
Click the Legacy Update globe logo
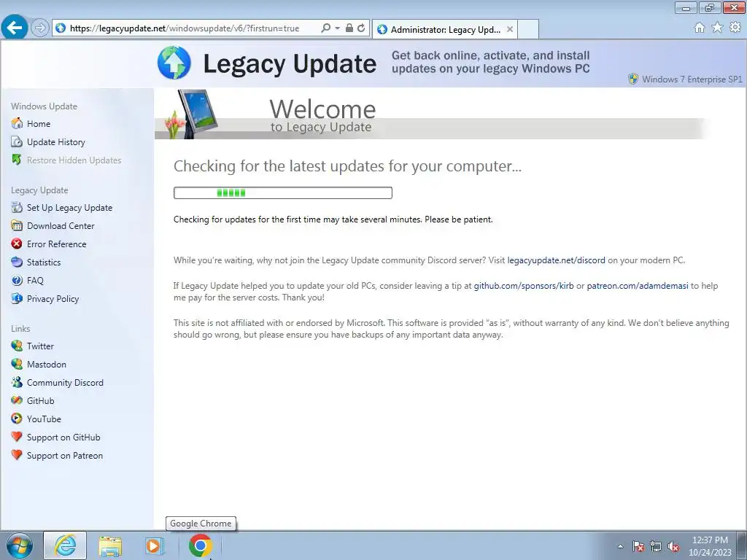174,63
